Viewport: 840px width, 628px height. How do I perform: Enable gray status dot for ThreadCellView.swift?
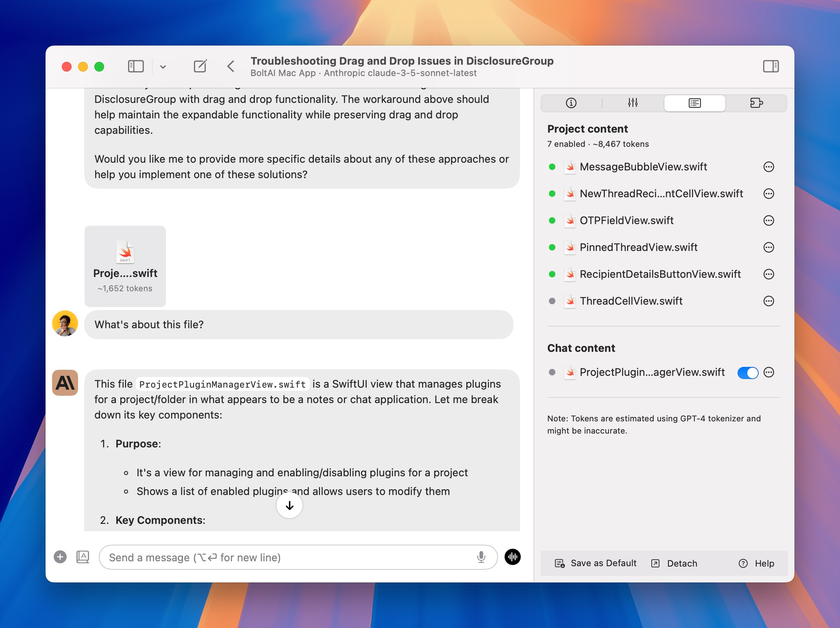(x=552, y=301)
